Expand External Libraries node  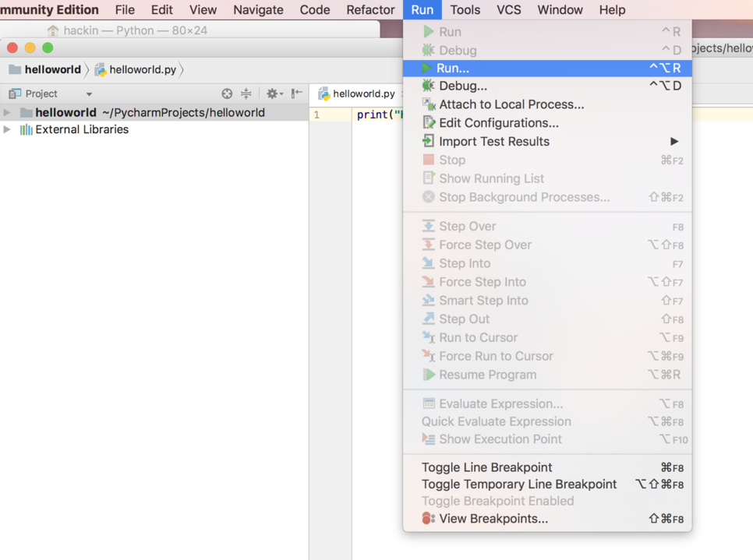pos(7,129)
